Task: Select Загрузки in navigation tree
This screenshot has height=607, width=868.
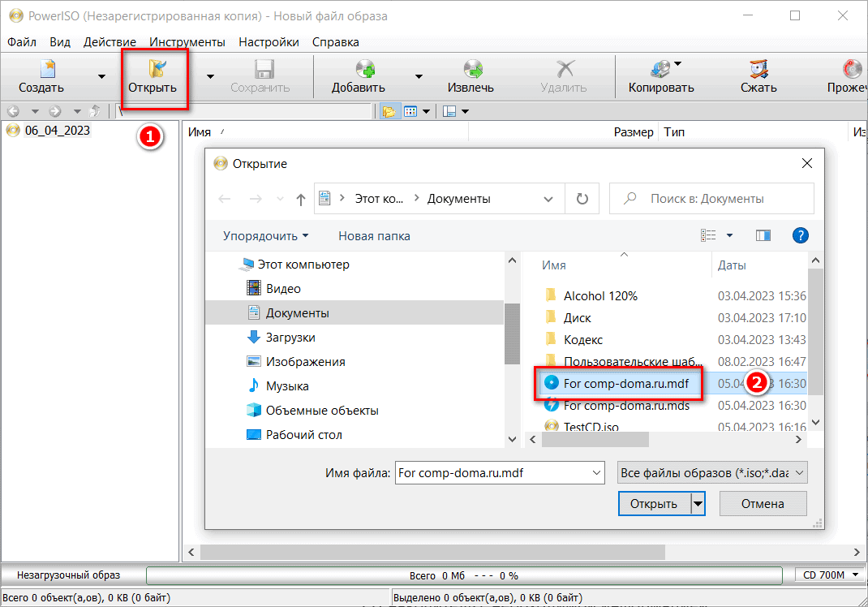Action: [290, 338]
